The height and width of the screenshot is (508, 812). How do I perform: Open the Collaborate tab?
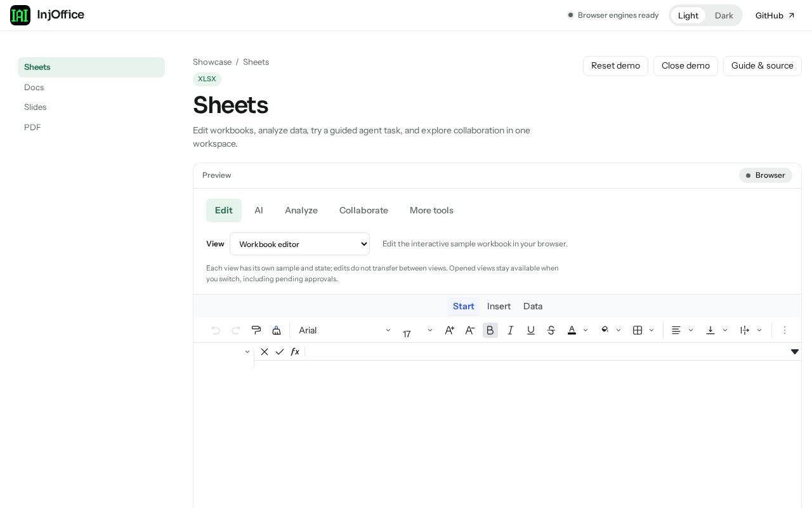363,210
